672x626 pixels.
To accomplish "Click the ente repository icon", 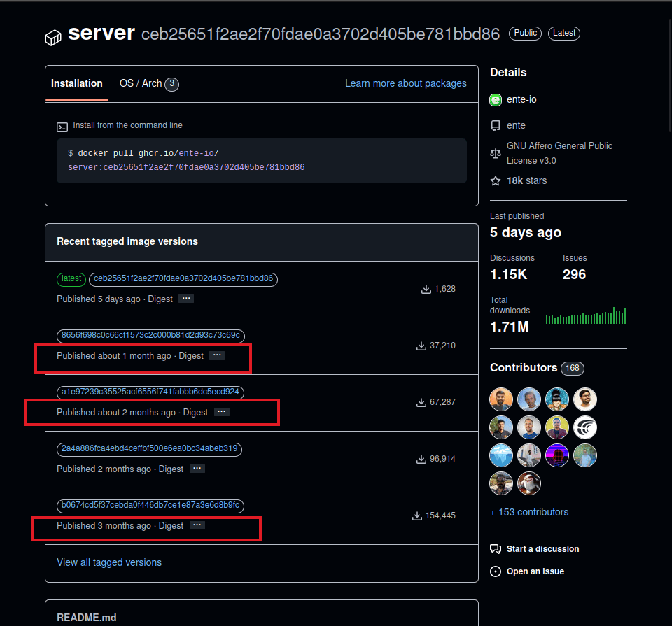I will 496,126.
